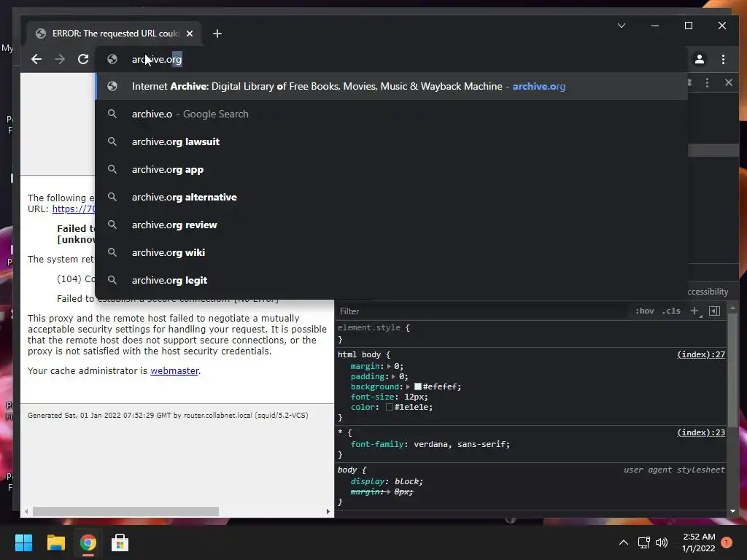Screen dimensions: 747x560
Task: Toggle computed styles sidebar icon
Action: 715,311
